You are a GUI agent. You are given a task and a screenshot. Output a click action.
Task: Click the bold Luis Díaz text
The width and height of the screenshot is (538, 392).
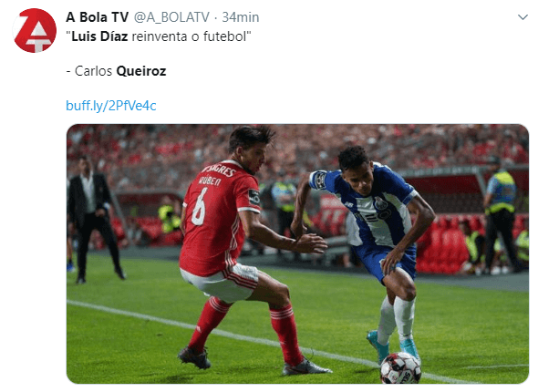tap(99, 36)
